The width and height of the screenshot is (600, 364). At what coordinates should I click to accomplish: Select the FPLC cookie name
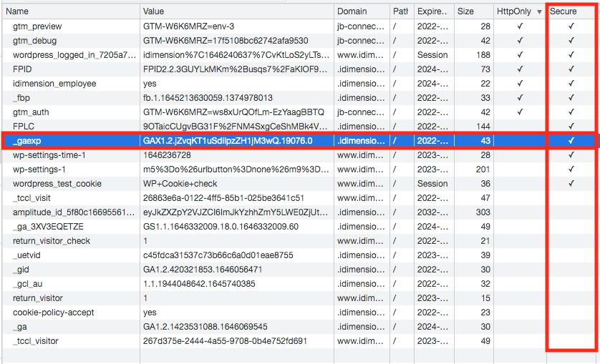(24, 127)
